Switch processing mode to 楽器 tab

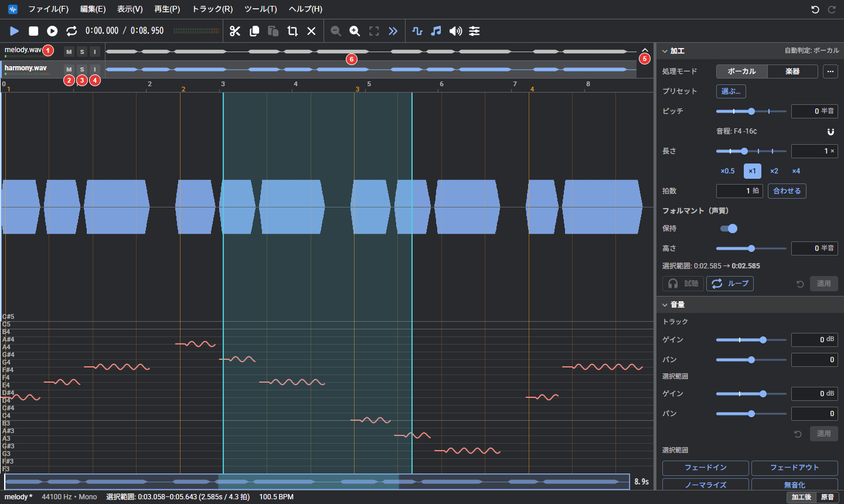pos(792,71)
